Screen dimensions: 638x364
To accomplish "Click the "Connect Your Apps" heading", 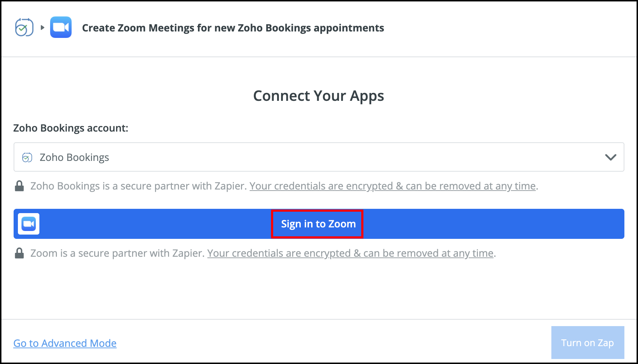I will 319,96.
